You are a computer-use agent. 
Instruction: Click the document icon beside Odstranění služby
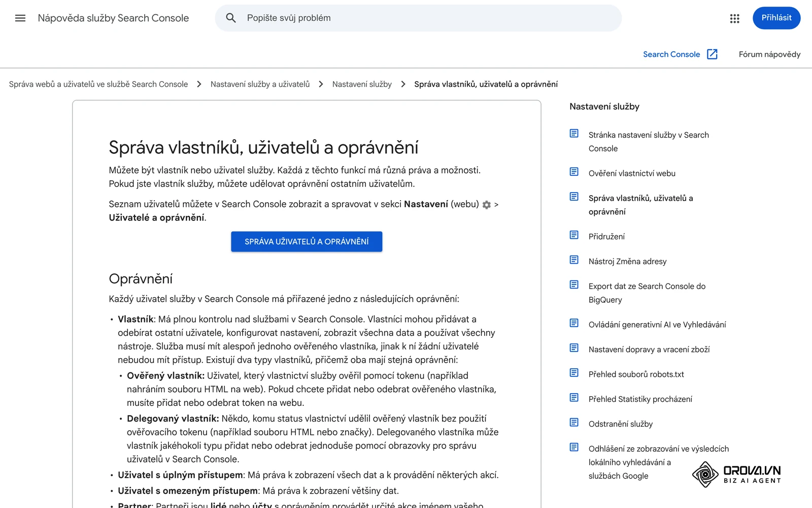[x=574, y=422]
